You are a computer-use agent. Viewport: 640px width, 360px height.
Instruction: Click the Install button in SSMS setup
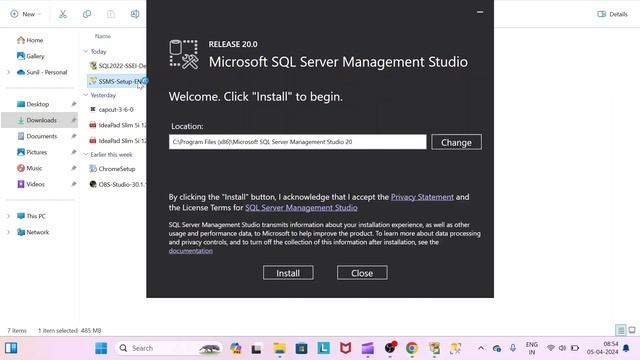click(288, 273)
